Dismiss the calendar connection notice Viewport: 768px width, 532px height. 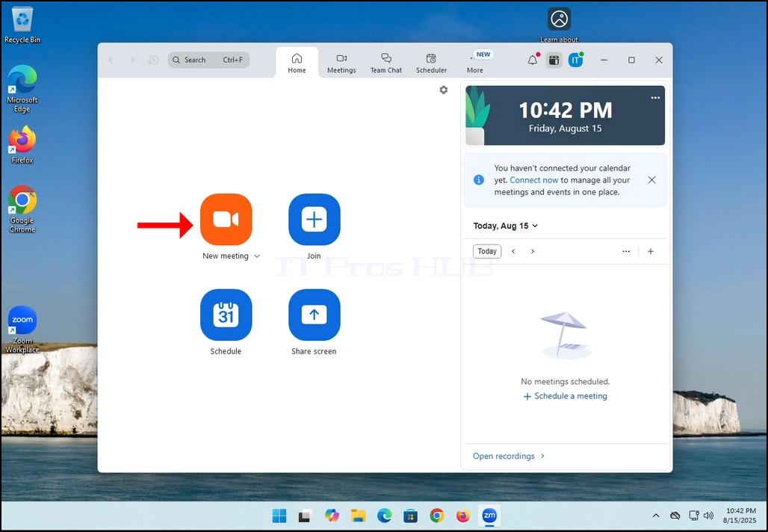(x=651, y=180)
